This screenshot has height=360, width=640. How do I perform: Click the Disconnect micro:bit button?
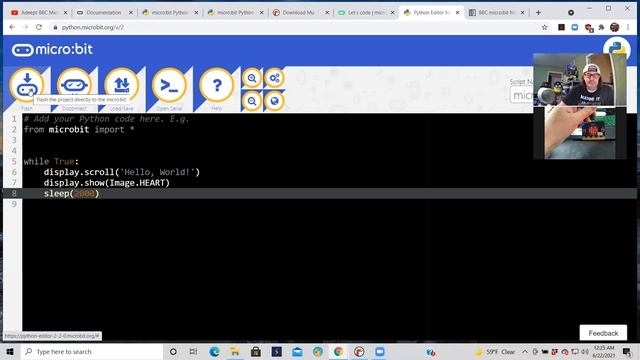tap(74, 85)
